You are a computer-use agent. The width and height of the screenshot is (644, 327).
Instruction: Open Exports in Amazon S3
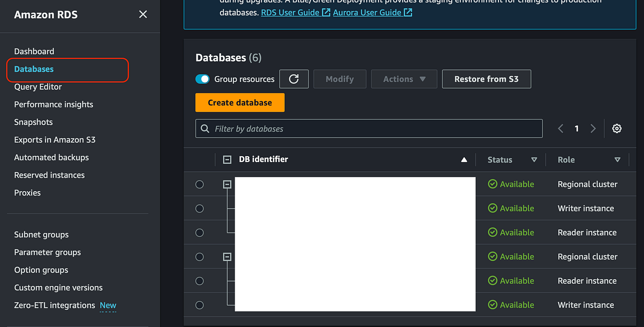point(54,140)
